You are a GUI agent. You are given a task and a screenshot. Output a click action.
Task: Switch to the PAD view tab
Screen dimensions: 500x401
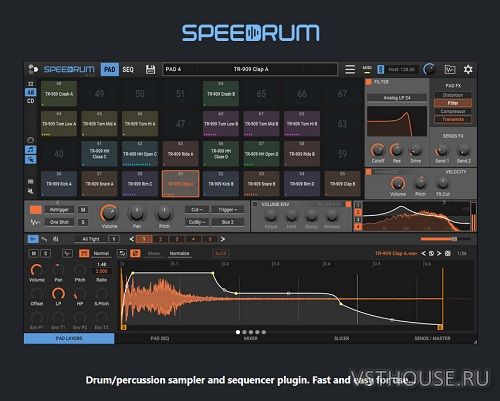(110, 69)
